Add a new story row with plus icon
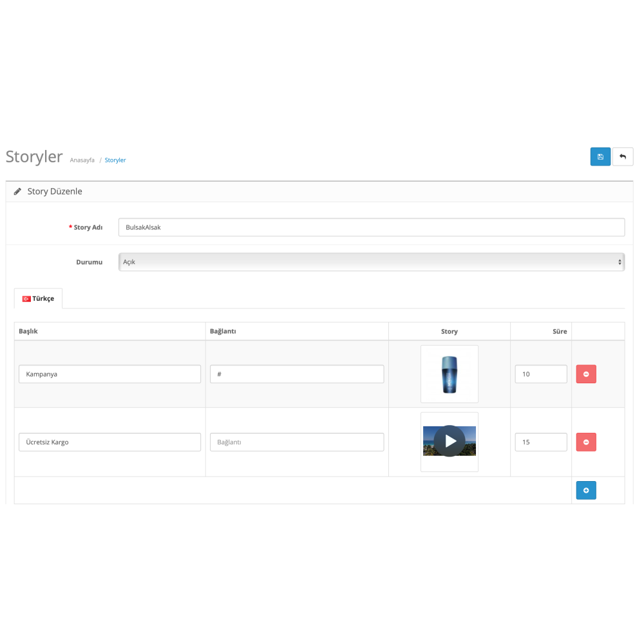Viewport: 644px width, 644px height. click(x=586, y=490)
